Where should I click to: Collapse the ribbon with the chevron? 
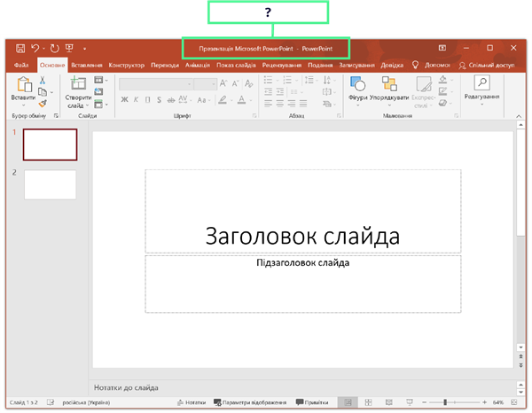click(519, 116)
